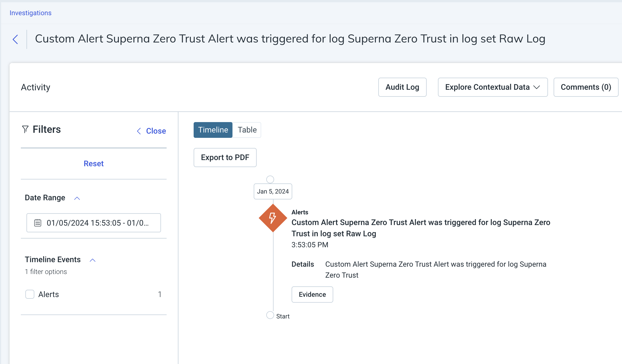Select the orange lightning alert diamond
This screenshot has height=364, width=622.
click(x=272, y=218)
